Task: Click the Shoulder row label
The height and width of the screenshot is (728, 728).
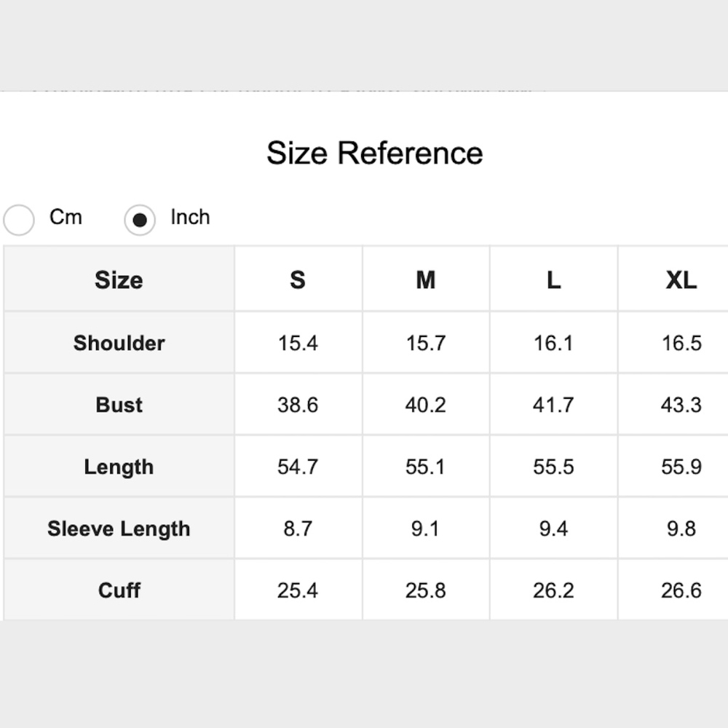Action: (119, 343)
